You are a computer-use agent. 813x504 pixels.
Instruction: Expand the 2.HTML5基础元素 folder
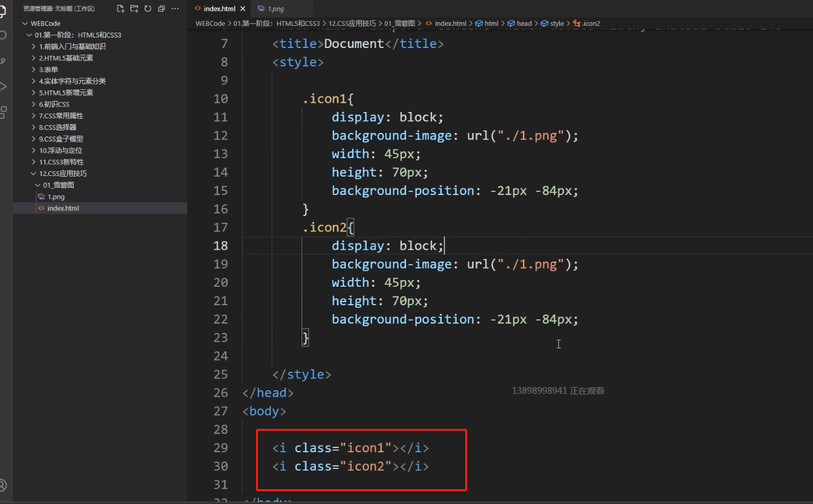pyautogui.click(x=34, y=58)
